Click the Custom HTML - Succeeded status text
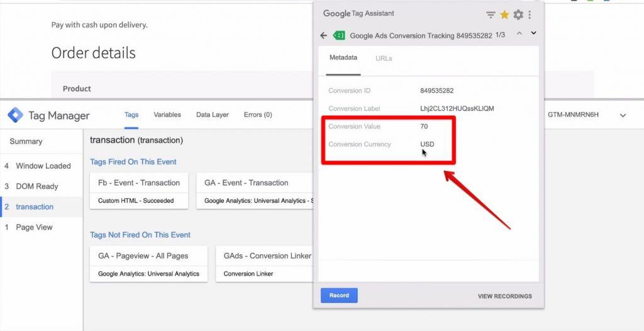Viewport: 644px width, 331px height. (x=136, y=201)
